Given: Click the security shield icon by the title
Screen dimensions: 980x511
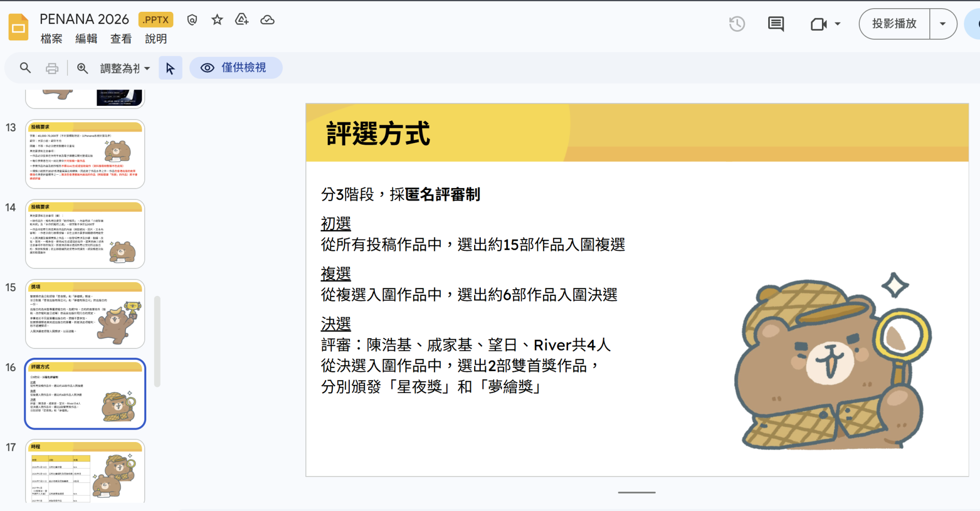Looking at the screenshot, I should point(192,20).
